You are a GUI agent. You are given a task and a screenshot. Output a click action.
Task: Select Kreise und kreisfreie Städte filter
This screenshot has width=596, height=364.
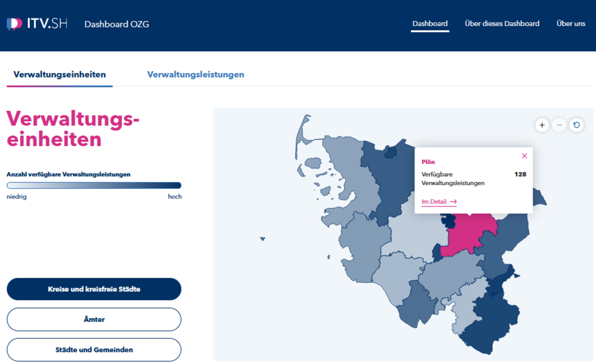(x=94, y=289)
